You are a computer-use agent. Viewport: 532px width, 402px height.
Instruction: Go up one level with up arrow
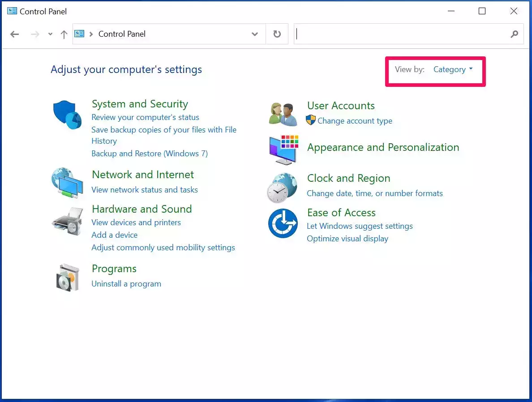pyautogui.click(x=64, y=34)
